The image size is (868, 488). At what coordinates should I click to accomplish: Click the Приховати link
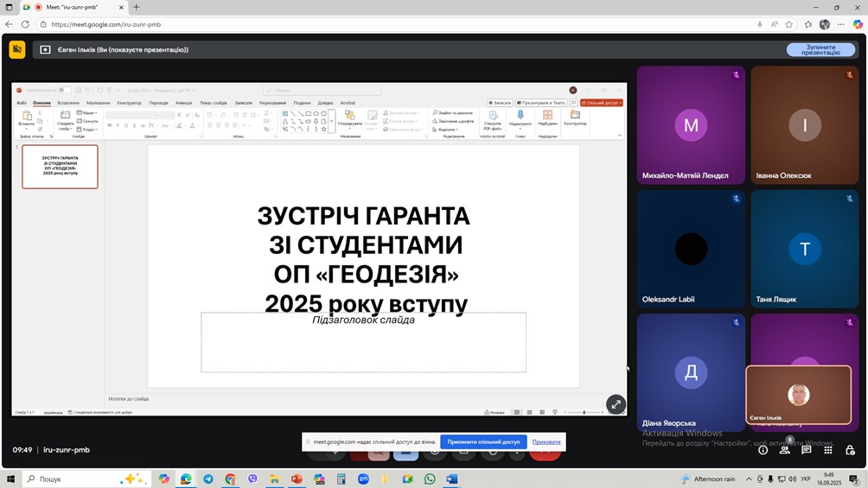(546, 441)
